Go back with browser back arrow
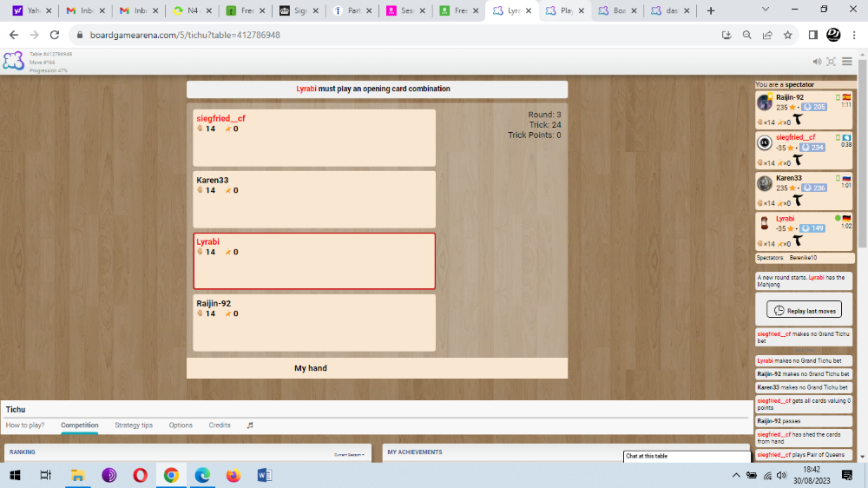Screen dimensions: 868x488 click(x=14, y=35)
